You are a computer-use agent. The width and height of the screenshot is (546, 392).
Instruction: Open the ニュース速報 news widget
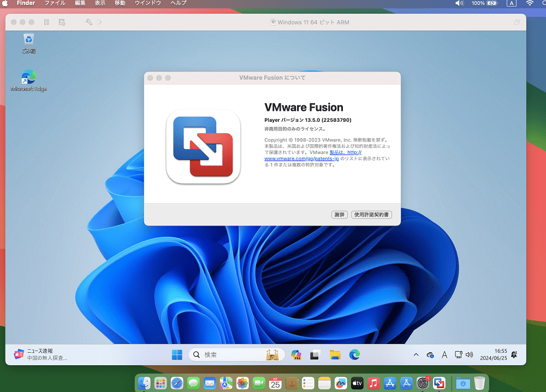tap(40, 354)
